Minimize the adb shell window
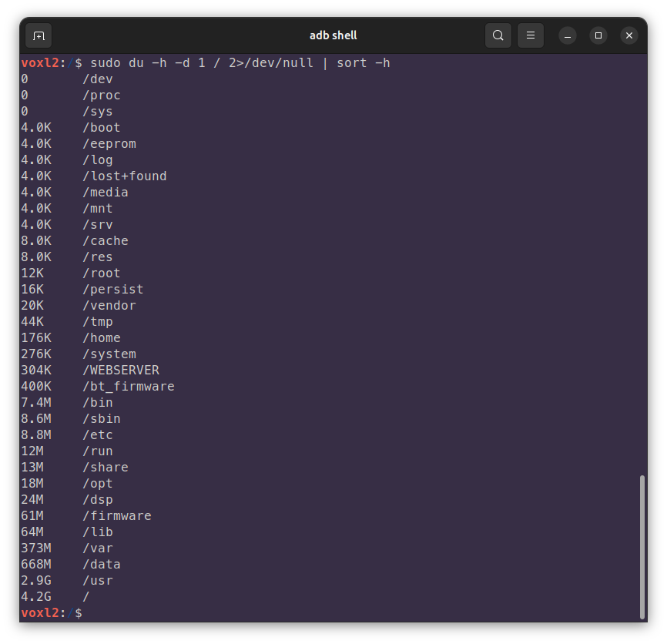667x644 pixels. coord(568,35)
